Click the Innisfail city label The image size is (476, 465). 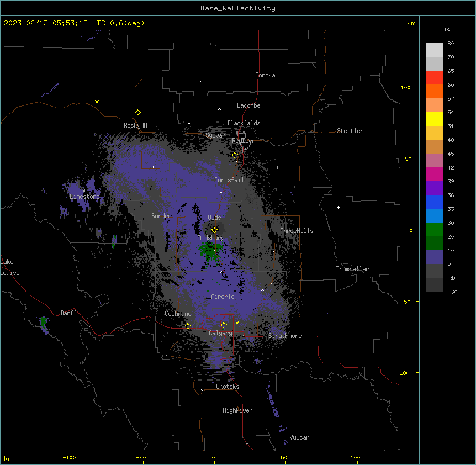click(229, 180)
